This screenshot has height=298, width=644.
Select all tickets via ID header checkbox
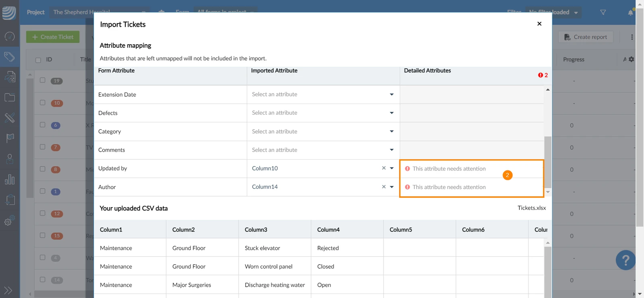pos(38,60)
